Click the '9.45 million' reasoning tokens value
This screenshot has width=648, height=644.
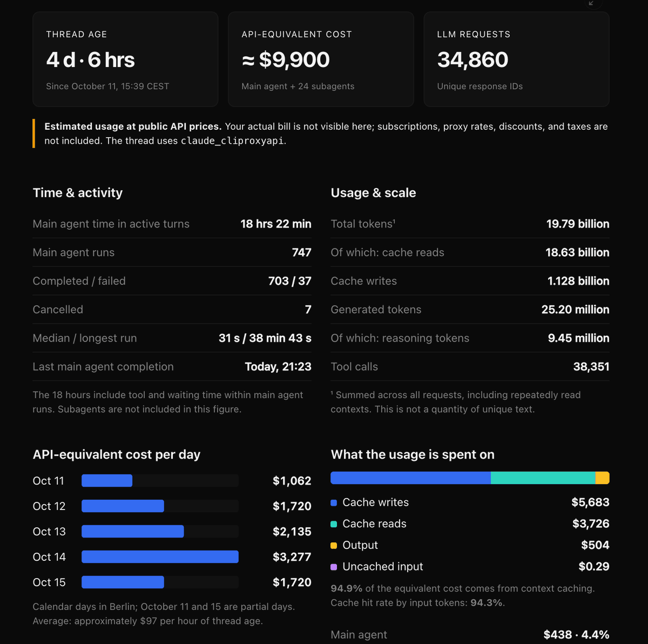578,338
